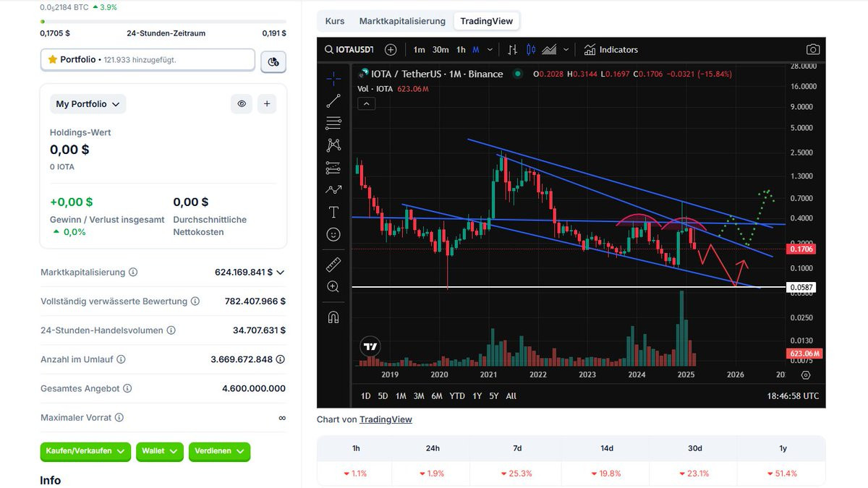Show 24-Stunden-Handelsvolumen info icon
This screenshot has width=868, height=488.
[171, 330]
